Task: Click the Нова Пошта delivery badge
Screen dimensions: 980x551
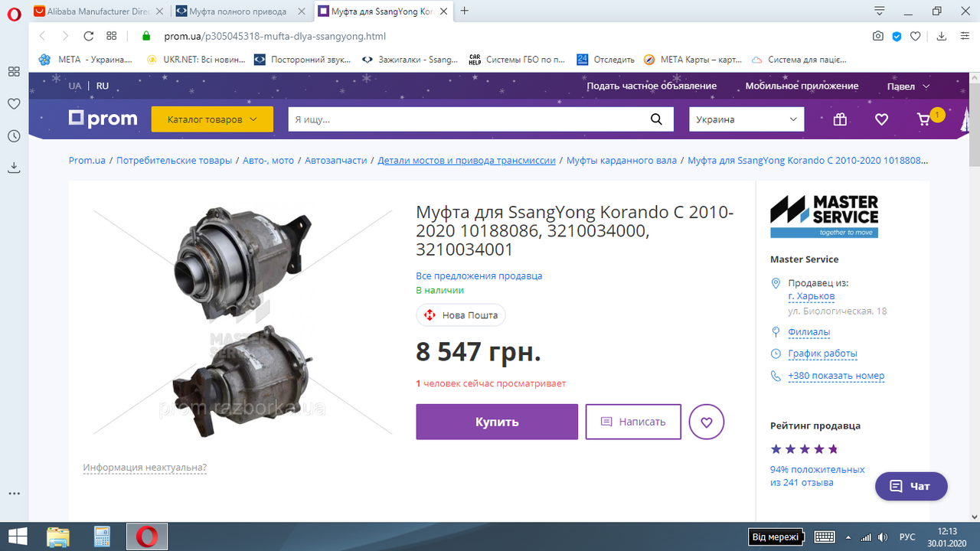Action: point(461,315)
